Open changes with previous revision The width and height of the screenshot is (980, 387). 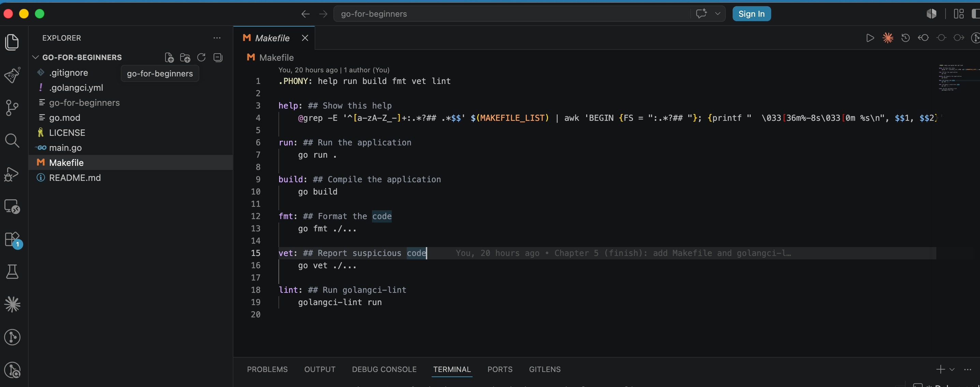click(x=923, y=38)
